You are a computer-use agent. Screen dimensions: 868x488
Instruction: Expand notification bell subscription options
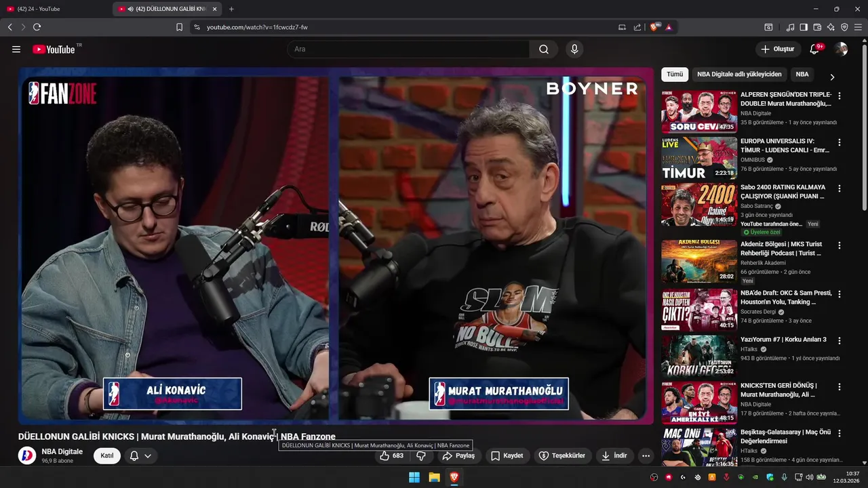[147, 455]
